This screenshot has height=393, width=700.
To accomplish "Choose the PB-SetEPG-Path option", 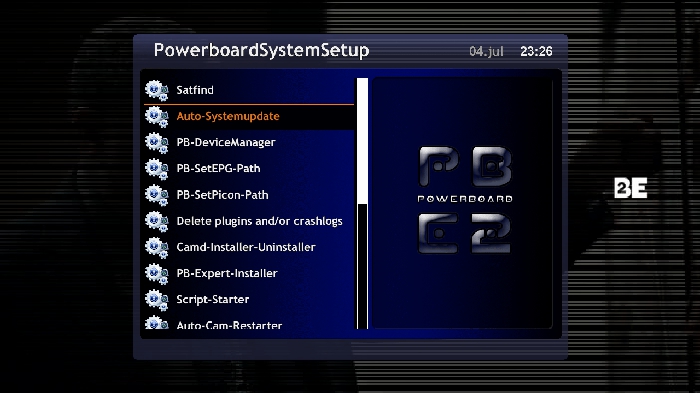I will [x=249, y=169].
